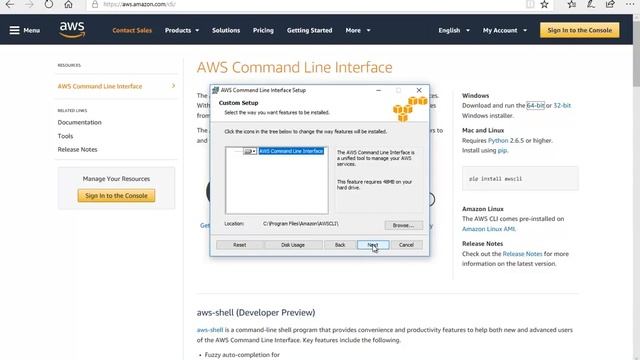The width and height of the screenshot is (640, 360).
Task: Open the Solutions menu item
Action: [226, 30]
